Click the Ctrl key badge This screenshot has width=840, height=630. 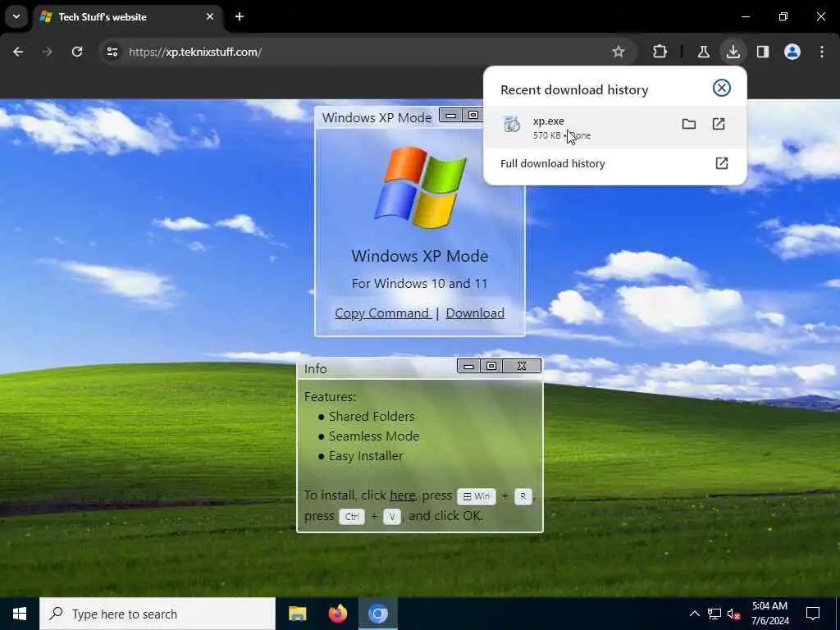coord(352,517)
